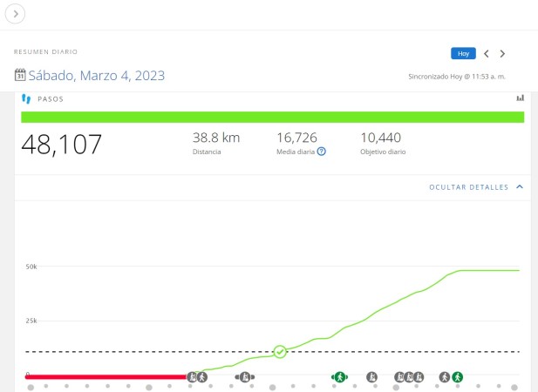Click the 48,107 total steps value
Screen dimensions: 538x392
tap(61, 145)
